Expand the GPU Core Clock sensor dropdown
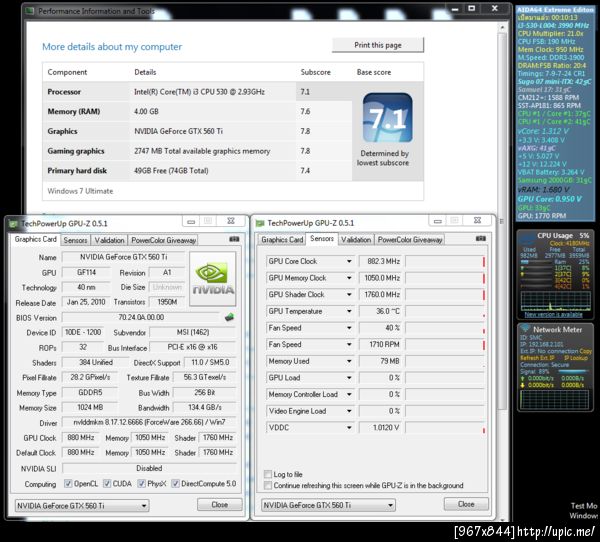The width and height of the screenshot is (600, 542). (349, 261)
